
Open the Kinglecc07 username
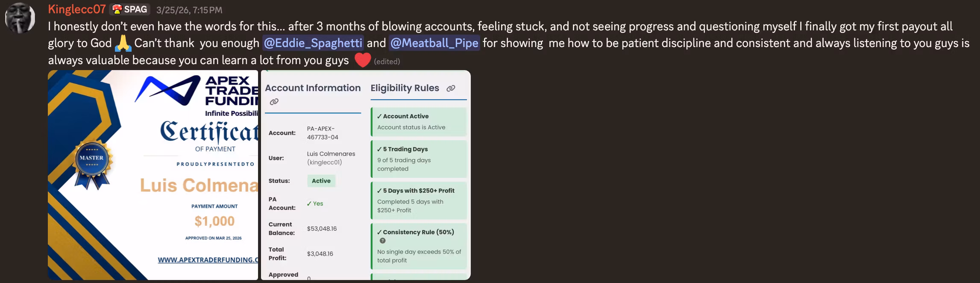click(77, 9)
